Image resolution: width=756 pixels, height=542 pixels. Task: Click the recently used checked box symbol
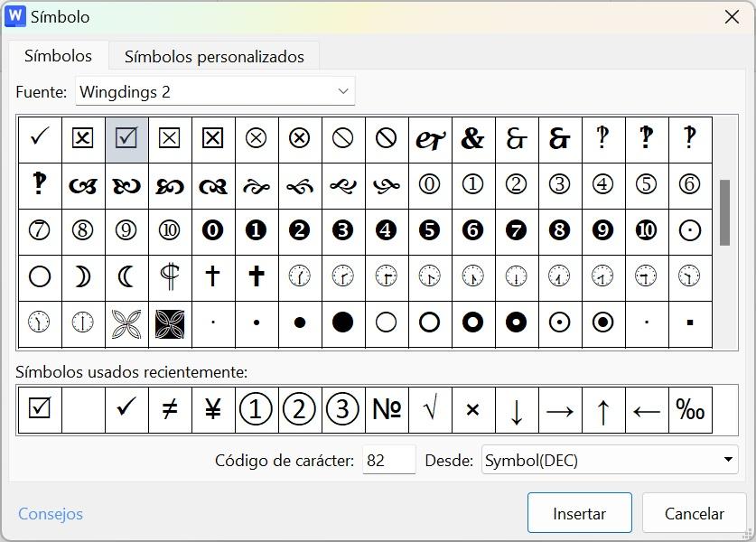(x=40, y=409)
